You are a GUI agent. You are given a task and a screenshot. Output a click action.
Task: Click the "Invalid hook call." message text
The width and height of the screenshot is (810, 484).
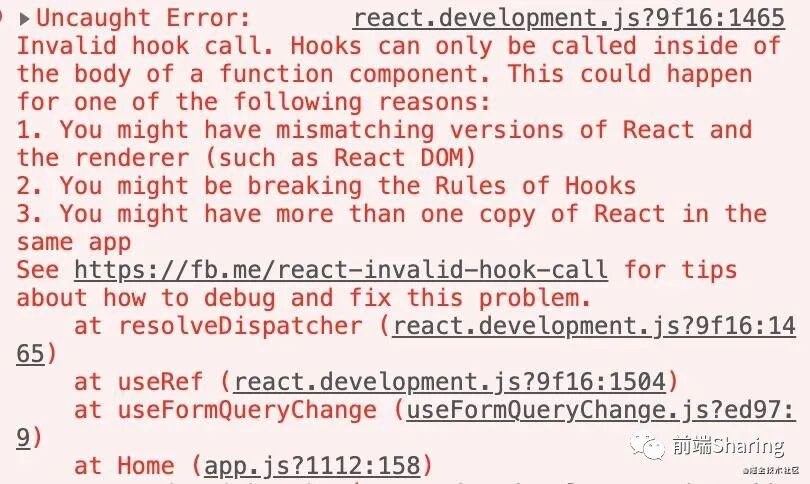145,46
